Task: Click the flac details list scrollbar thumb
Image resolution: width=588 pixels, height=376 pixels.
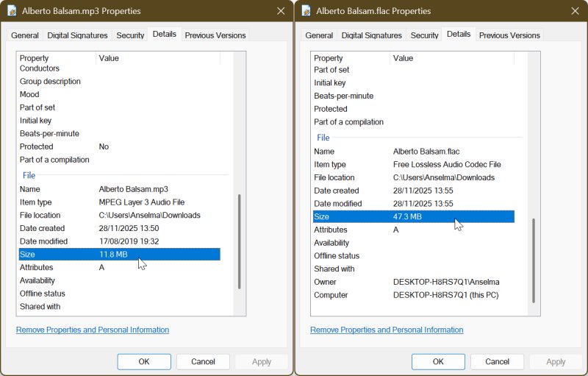Action: click(x=534, y=261)
